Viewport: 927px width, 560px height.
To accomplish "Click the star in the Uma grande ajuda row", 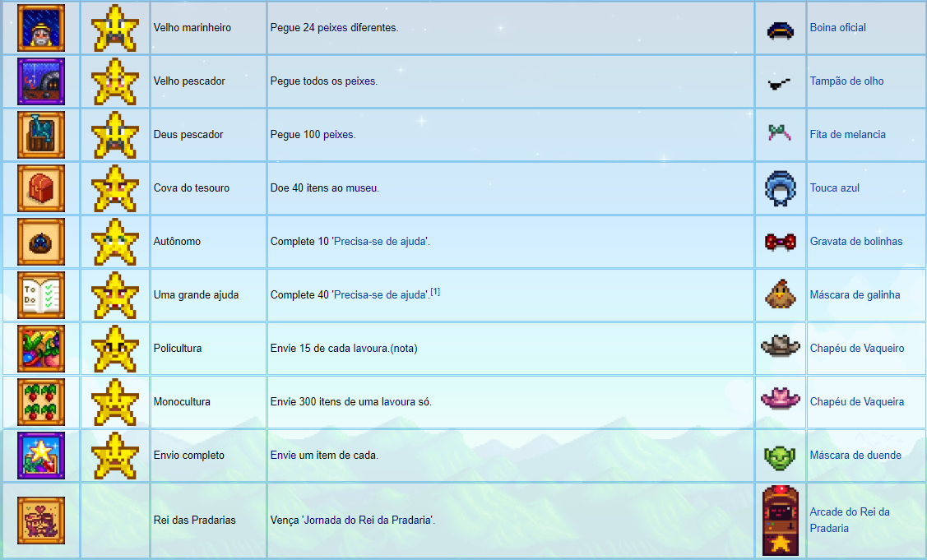I will point(114,295).
